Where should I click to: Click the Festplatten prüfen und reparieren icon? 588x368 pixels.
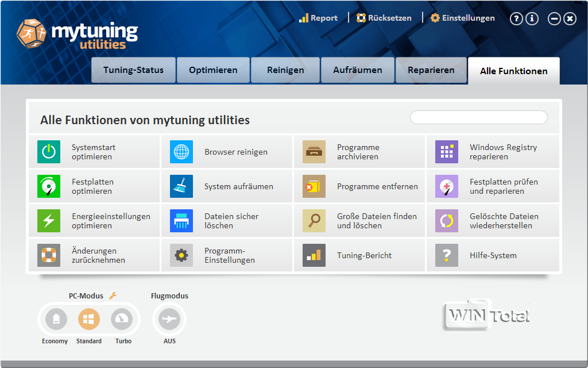click(447, 186)
